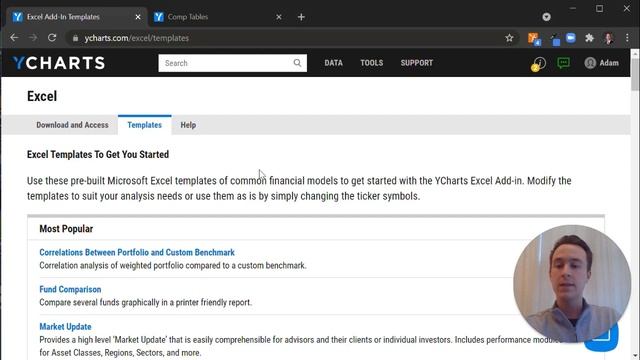Switch to the Comp Tables browser tab
The image size is (640, 360).
[218, 17]
